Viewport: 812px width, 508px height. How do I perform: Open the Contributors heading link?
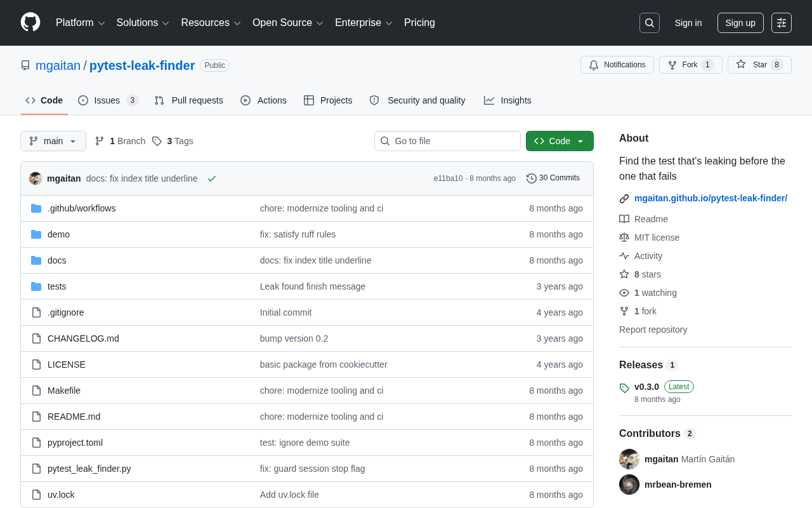pyautogui.click(x=657, y=434)
